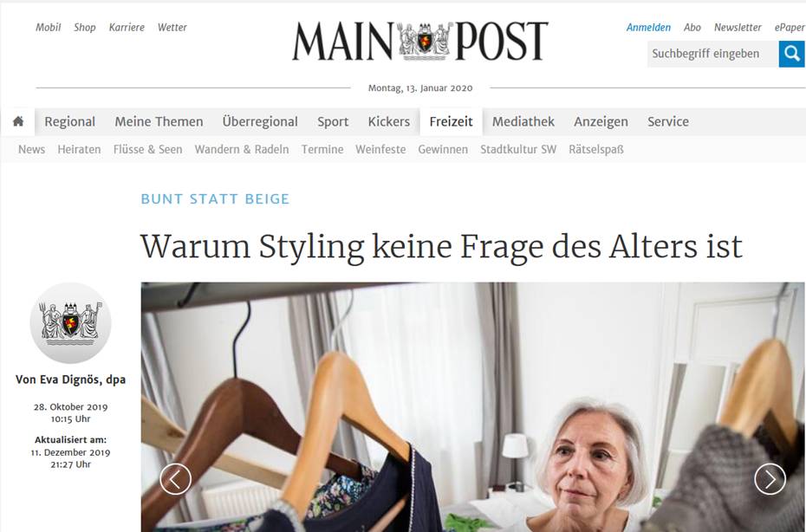Focus the Suchbegriff eingeben search field
The width and height of the screenshot is (806, 532).
(x=712, y=54)
